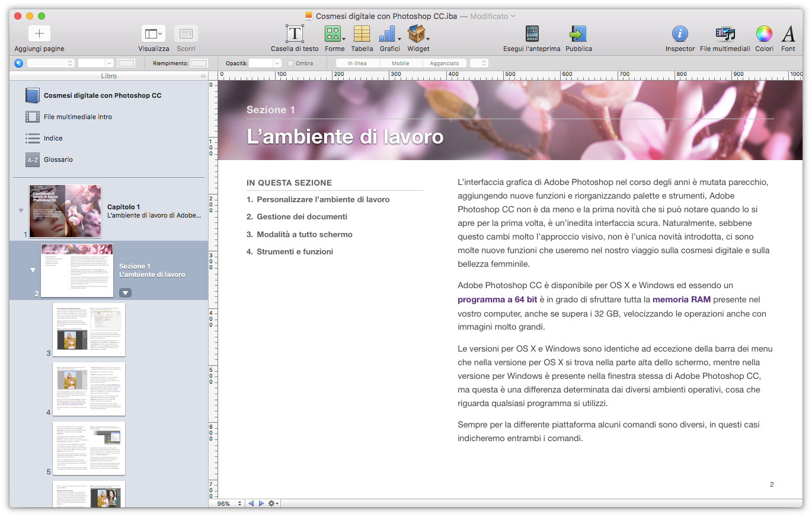Click the Sezione 1 L'ambiente di lavoro sidebar label
This screenshot has width=812, height=517.
coord(152,270)
